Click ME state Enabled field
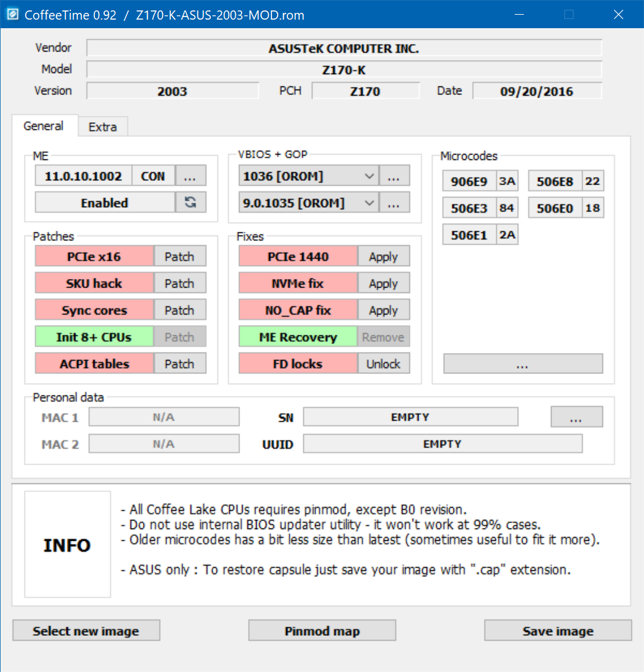This screenshot has width=644, height=672. (105, 202)
